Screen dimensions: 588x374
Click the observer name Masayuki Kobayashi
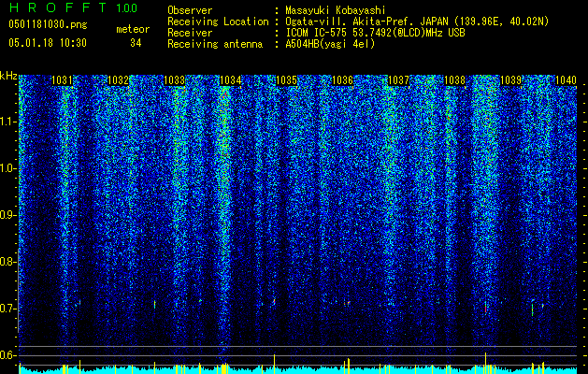pyautogui.click(x=336, y=10)
